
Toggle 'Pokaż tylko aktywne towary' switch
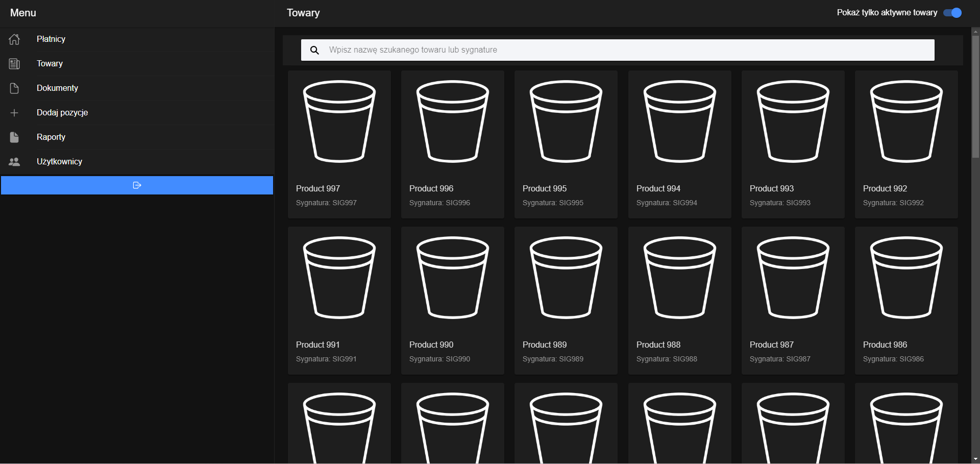[952, 13]
